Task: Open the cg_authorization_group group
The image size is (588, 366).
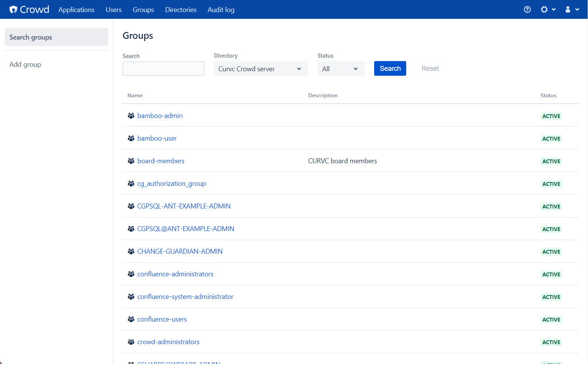Action: (172, 184)
